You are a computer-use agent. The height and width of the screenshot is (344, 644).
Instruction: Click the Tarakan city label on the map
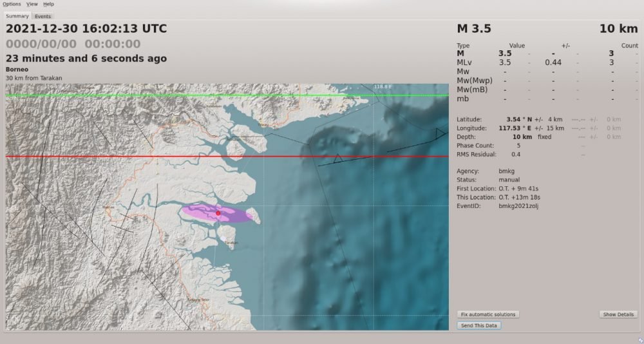click(x=231, y=243)
